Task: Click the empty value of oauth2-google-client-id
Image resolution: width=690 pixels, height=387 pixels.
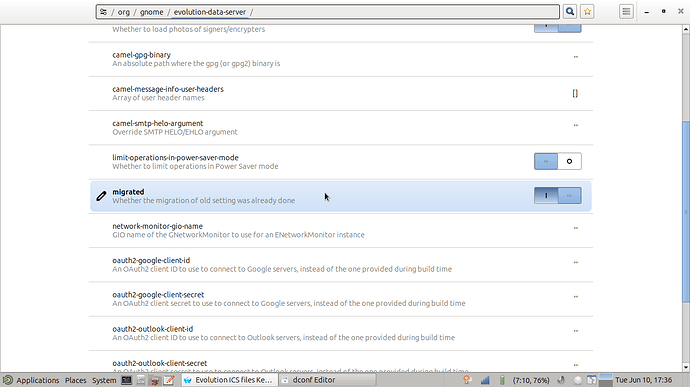Action: (576, 262)
